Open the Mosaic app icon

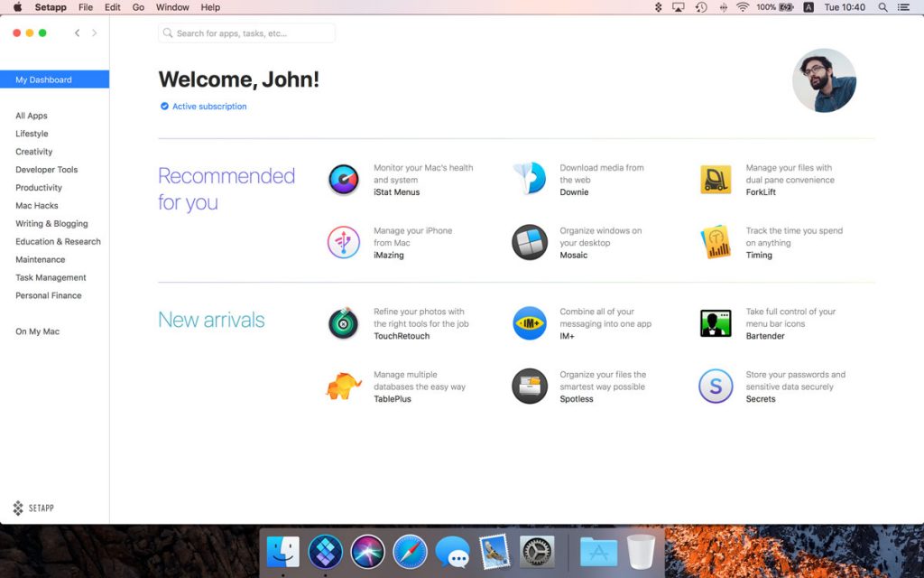[x=530, y=242]
